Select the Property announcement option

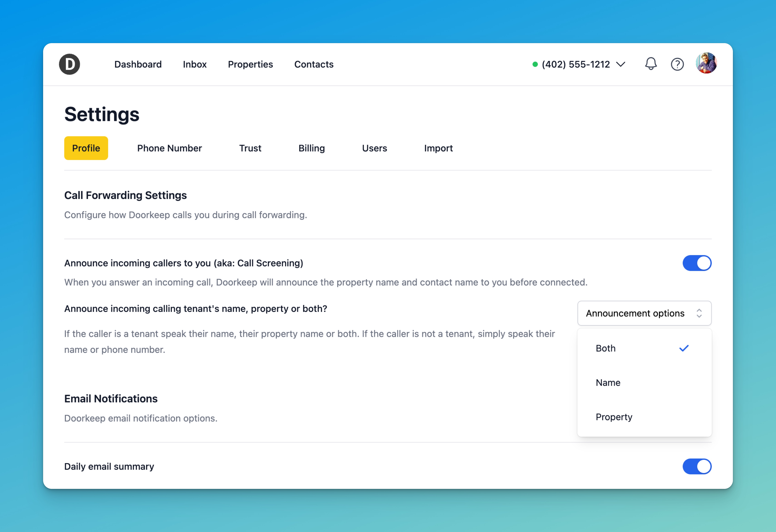614,417
